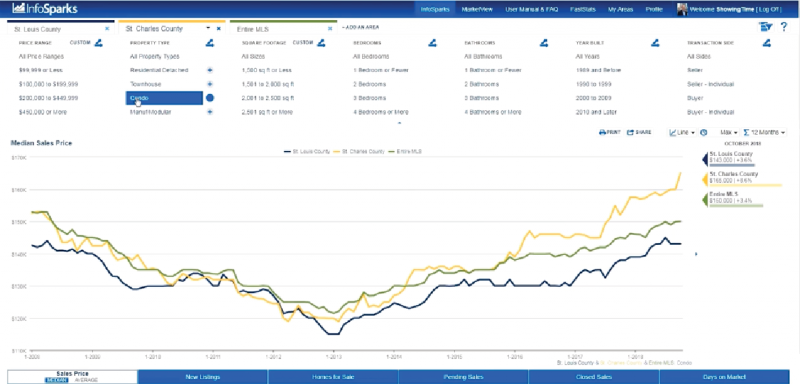The width and height of the screenshot is (800, 384).
Task: Clear the Year Built filter with its eraser icon
Action: pyautogui.click(x=655, y=43)
